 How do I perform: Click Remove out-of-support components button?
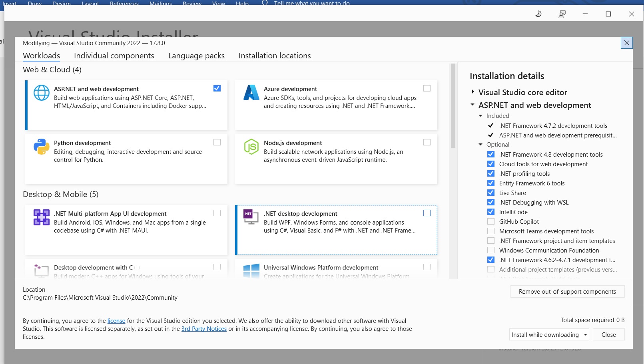coord(567,292)
